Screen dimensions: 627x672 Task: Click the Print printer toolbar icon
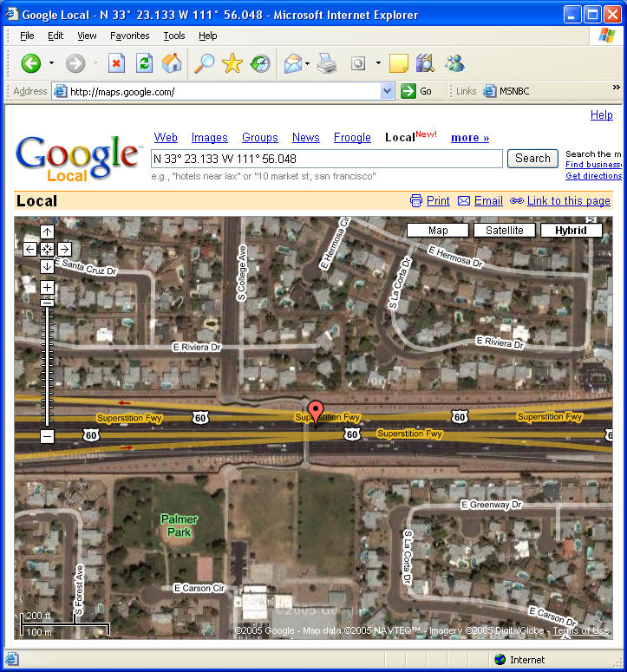pos(327,64)
